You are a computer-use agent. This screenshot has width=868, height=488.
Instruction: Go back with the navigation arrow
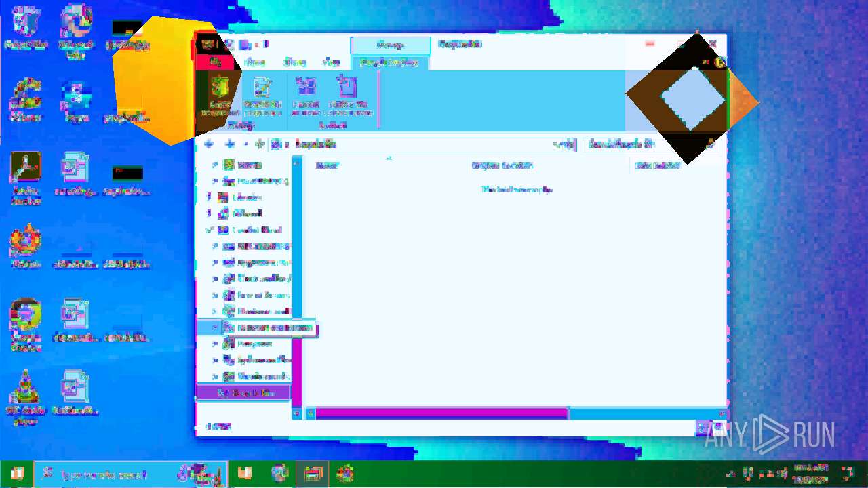click(209, 144)
